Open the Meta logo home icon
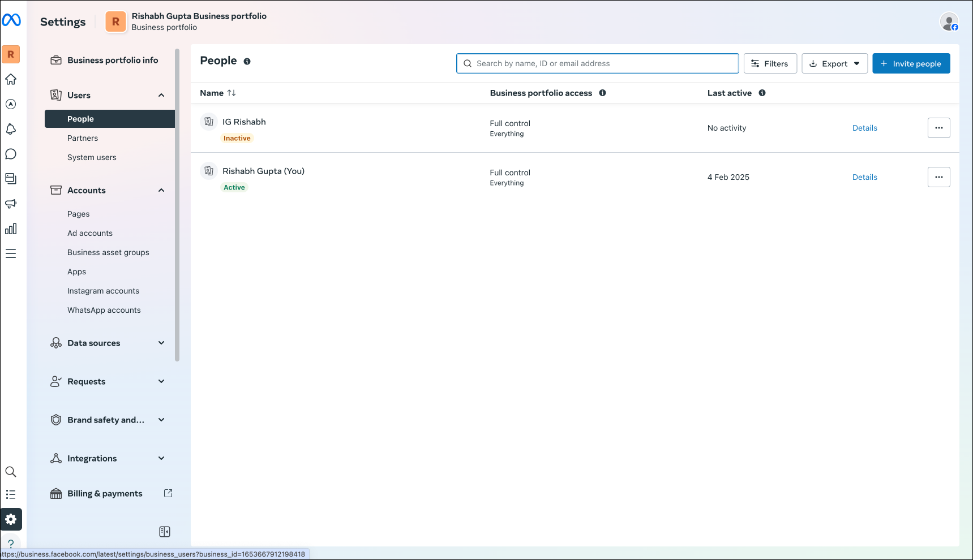 (11, 20)
